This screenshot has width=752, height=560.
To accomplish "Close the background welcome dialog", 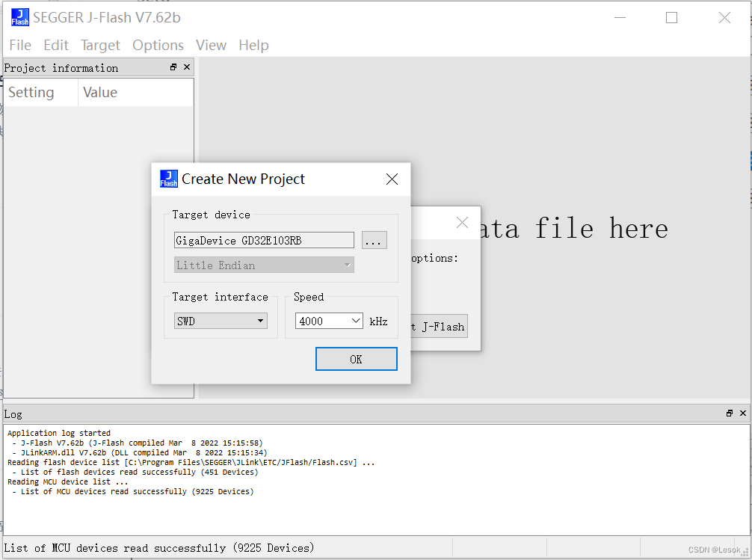I will click(462, 222).
